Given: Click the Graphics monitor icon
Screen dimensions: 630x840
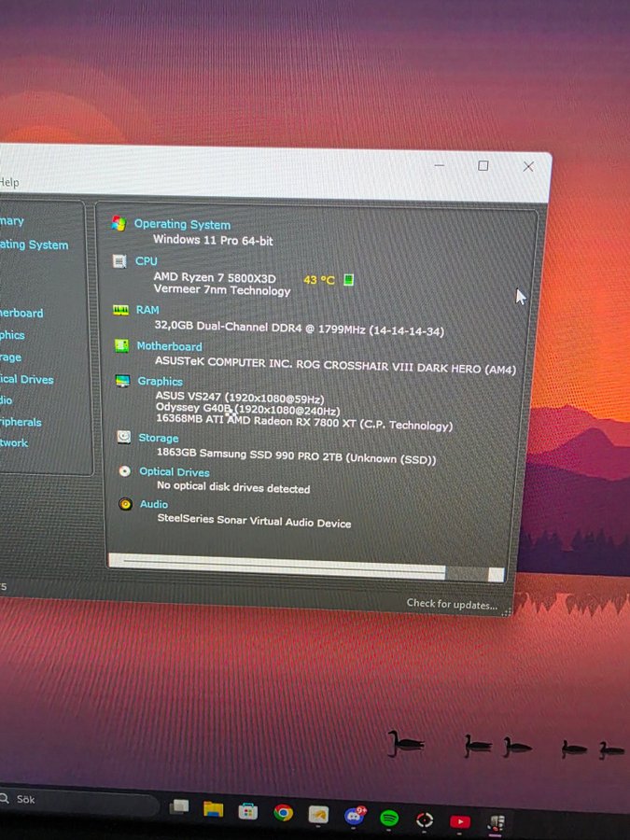Looking at the screenshot, I should pos(122,381).
